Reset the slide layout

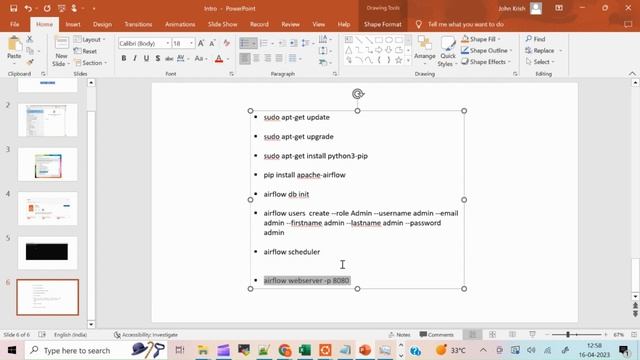pyautogui.click(x=85, y=51)
